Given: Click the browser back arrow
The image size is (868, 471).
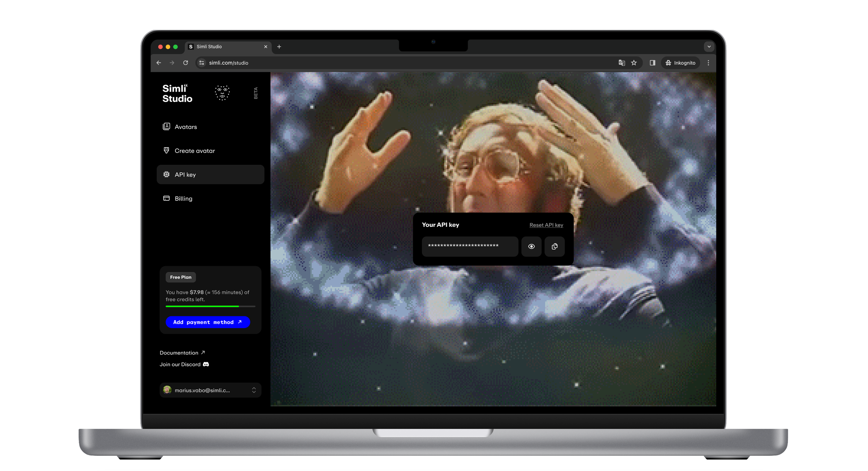Looking at the screenshot, I should 159,63.
